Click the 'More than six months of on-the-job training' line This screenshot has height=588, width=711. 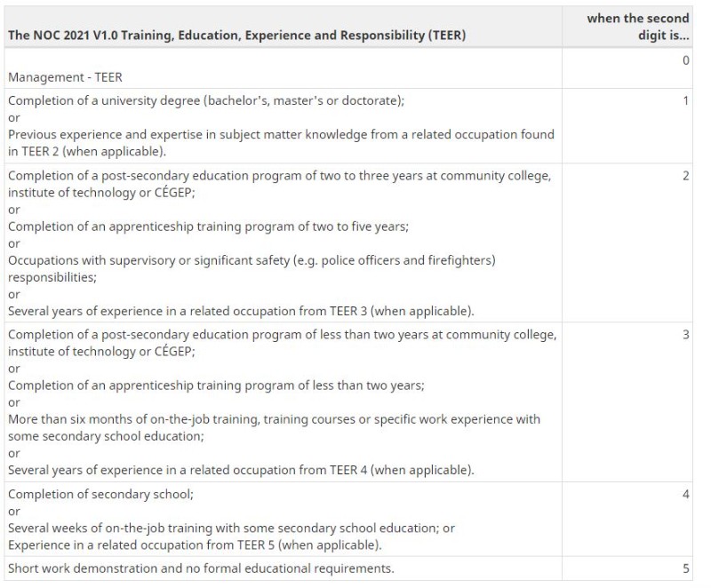click(x=275, y=427)
